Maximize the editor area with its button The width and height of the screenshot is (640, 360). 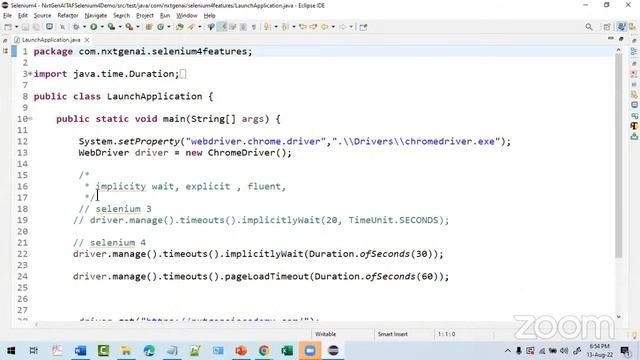pyautogui.click(x=621, y=39)
